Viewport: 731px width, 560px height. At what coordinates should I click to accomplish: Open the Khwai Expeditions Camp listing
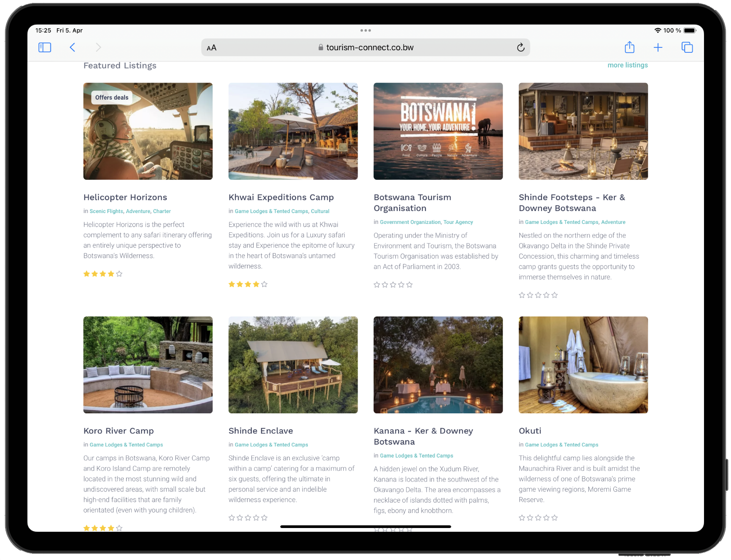pyautogui.click(x=281, y=197)
